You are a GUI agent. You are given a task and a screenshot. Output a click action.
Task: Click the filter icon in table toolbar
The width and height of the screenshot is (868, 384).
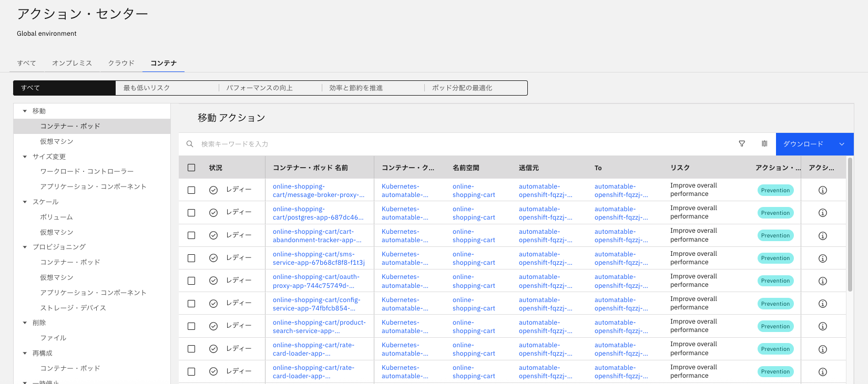pos(742,144)
